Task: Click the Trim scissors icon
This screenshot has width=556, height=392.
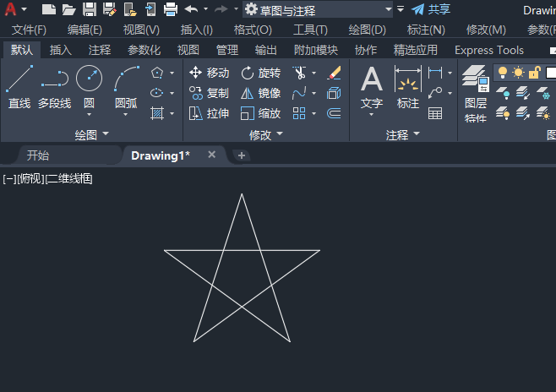Action: click(x=299, y=73)
